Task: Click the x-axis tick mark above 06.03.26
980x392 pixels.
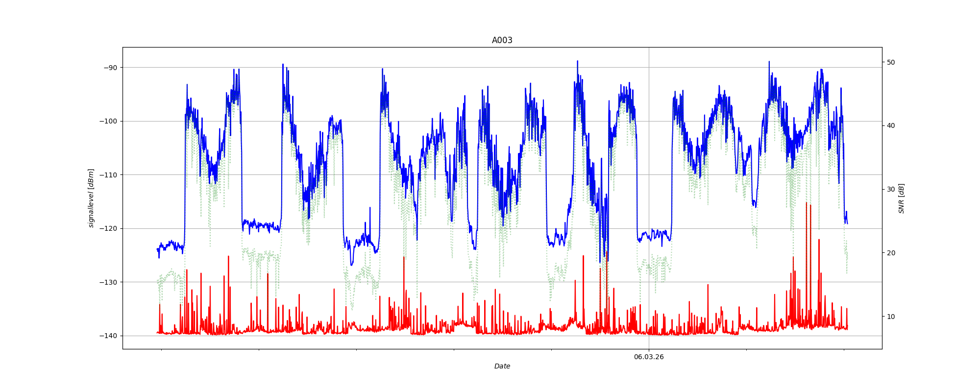Action: (649, 350)
